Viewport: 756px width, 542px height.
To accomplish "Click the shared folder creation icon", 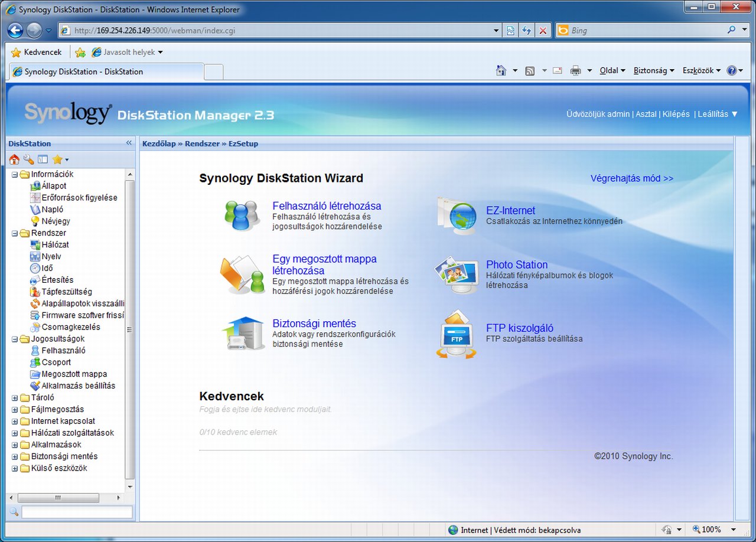I will (x=243, y=275).
